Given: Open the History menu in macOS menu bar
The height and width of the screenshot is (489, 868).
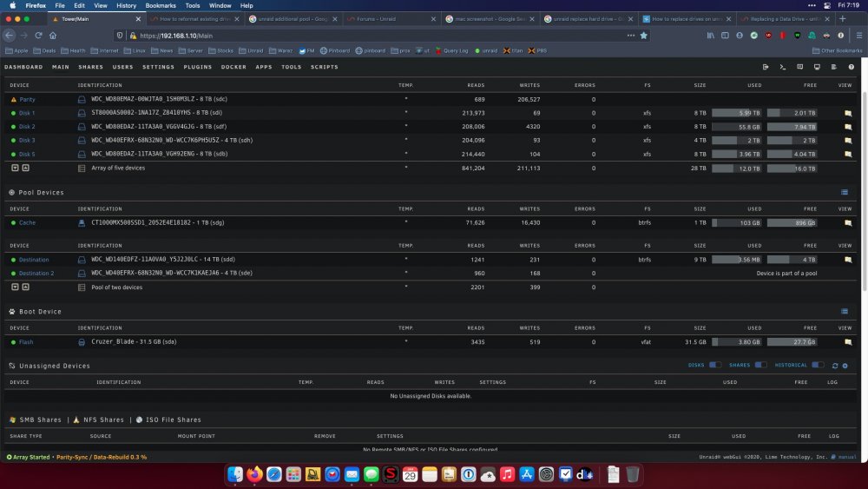Looking at the screenshot, I should coord(126,5).
